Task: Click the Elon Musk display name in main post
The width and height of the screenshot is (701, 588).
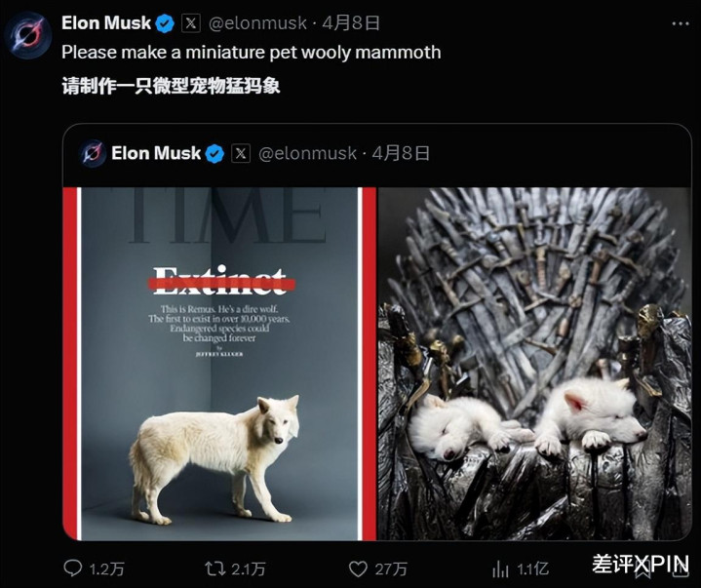Action: point(106,22)
